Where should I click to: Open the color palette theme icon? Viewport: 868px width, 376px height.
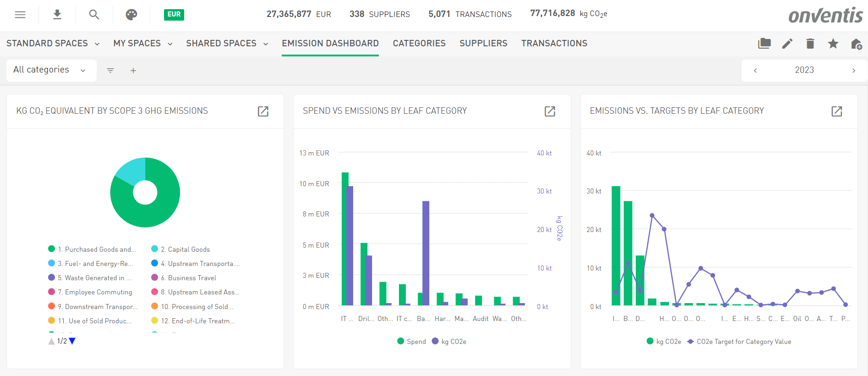tap(131, 15)
